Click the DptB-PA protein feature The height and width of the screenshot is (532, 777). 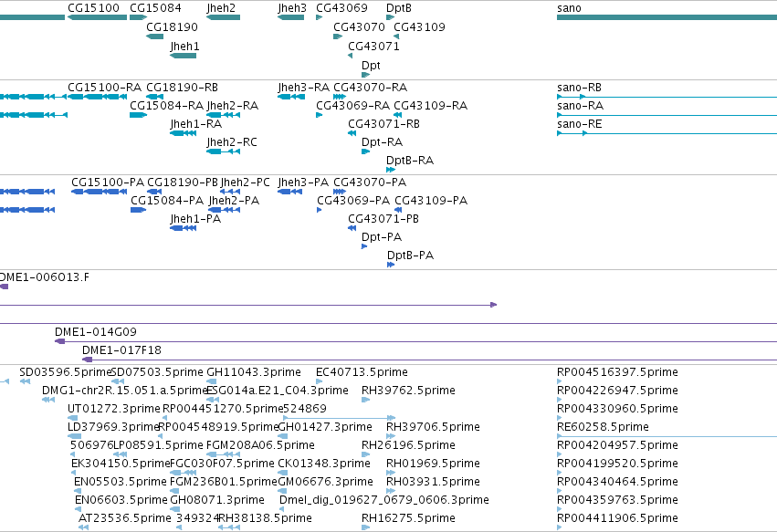(x=391, y=265)
